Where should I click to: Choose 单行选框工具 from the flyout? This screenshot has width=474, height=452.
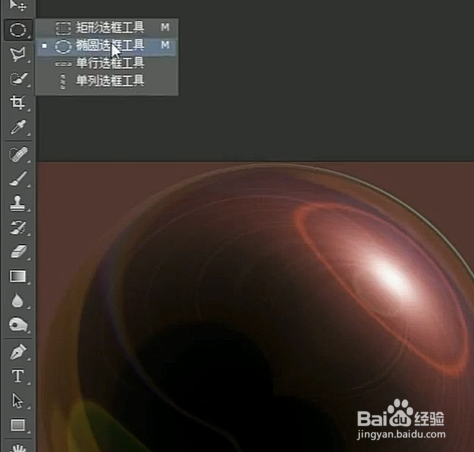[107, 63]
